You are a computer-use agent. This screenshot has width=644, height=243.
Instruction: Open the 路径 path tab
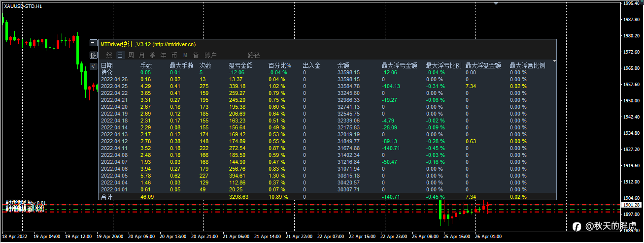click(x=254, y=56)
